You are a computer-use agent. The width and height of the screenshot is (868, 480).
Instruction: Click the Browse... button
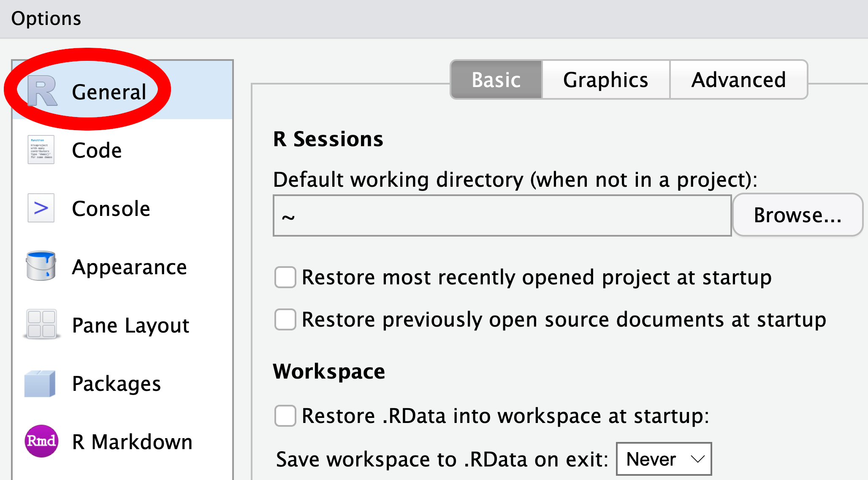pos(797,215)
